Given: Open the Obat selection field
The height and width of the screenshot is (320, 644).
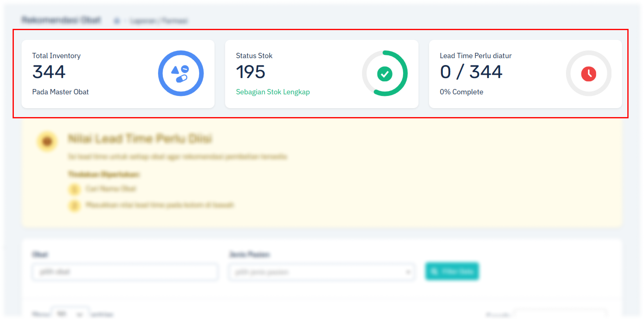Looking at the screenshot, I should [x=125, y=272].
